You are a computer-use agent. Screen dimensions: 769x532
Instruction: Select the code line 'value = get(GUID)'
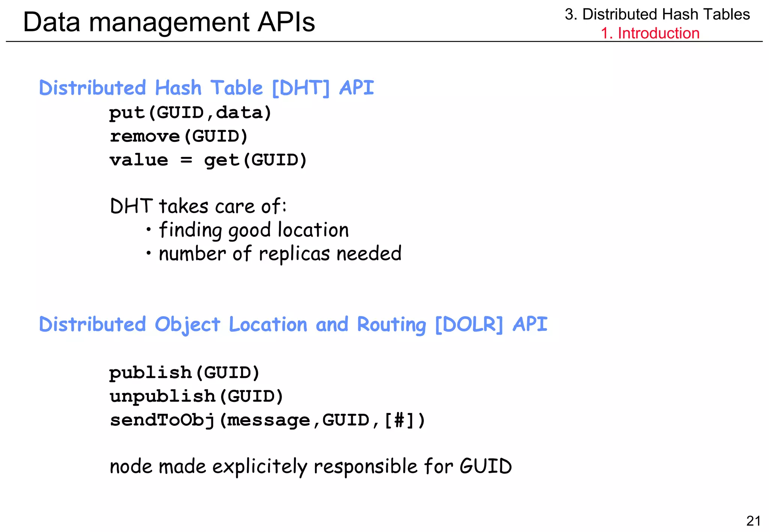(x=208, y=161)
